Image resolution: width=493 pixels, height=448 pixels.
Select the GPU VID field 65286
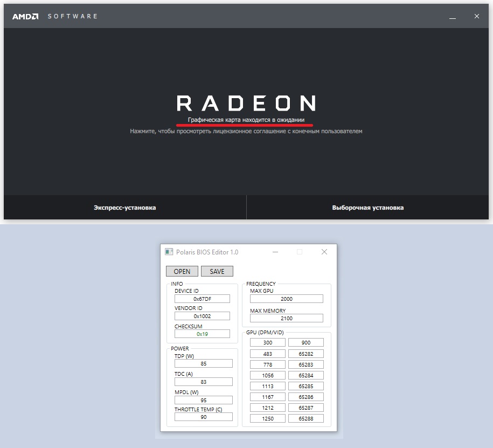coord(306,397)
